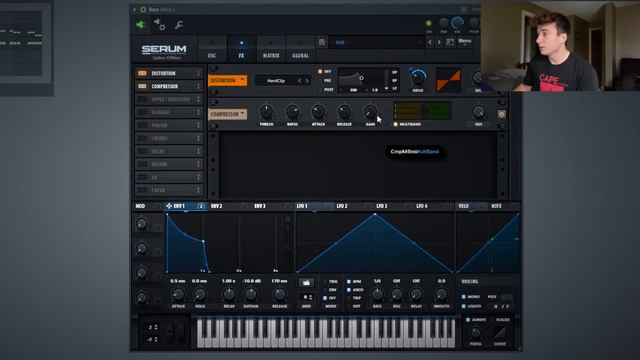Open the Compressor module dropdown
Screen dimensions: 640x360
(x=227, y=114)
